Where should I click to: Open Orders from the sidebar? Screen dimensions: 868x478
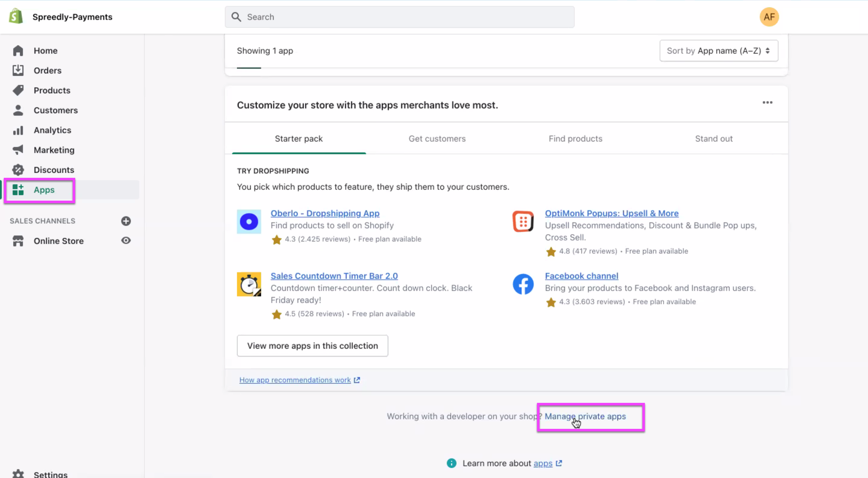[x=47, y=70]
